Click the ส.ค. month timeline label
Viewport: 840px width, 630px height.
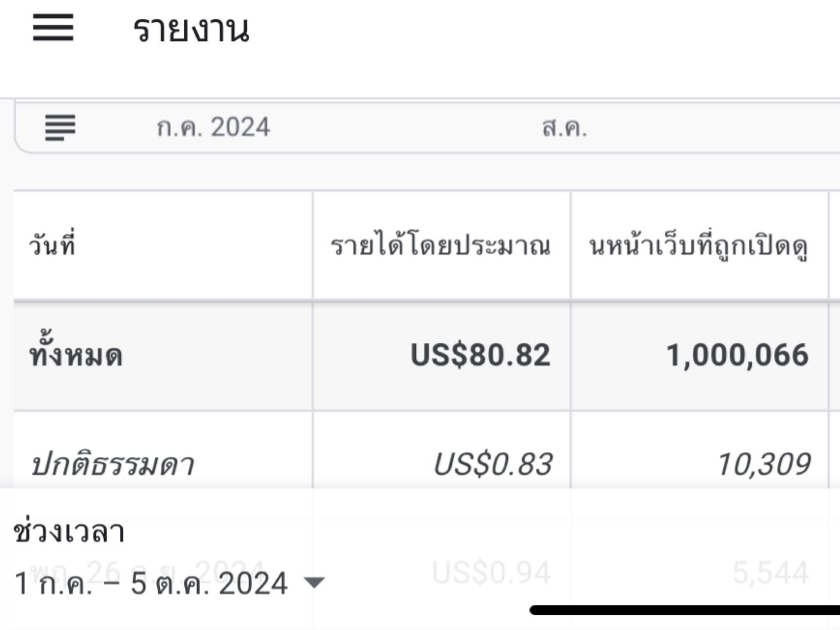(x=564, y=128)
